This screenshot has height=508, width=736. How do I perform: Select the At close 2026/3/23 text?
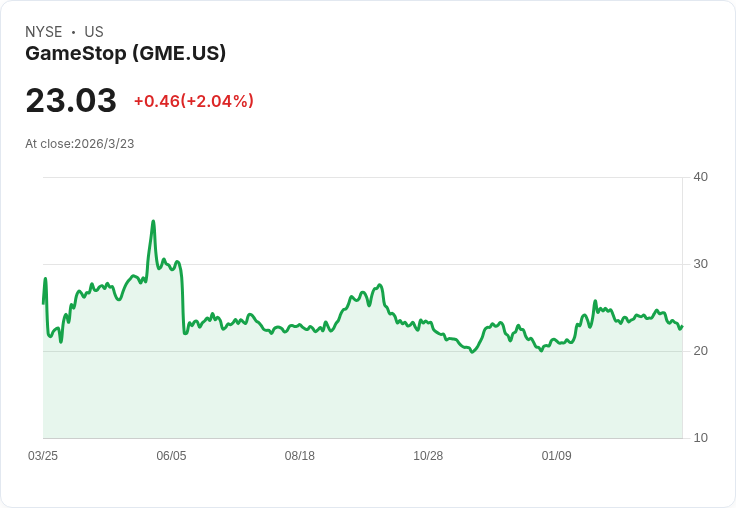coord(80,144)
